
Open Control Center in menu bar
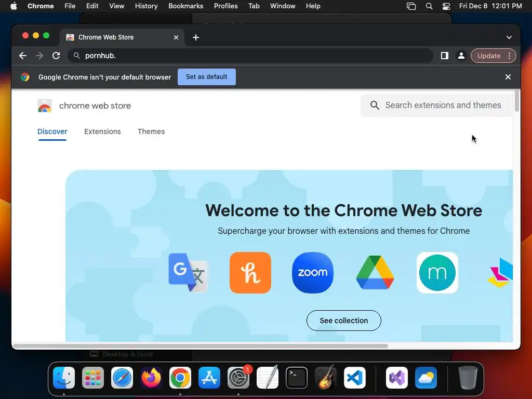coord(446,6)
